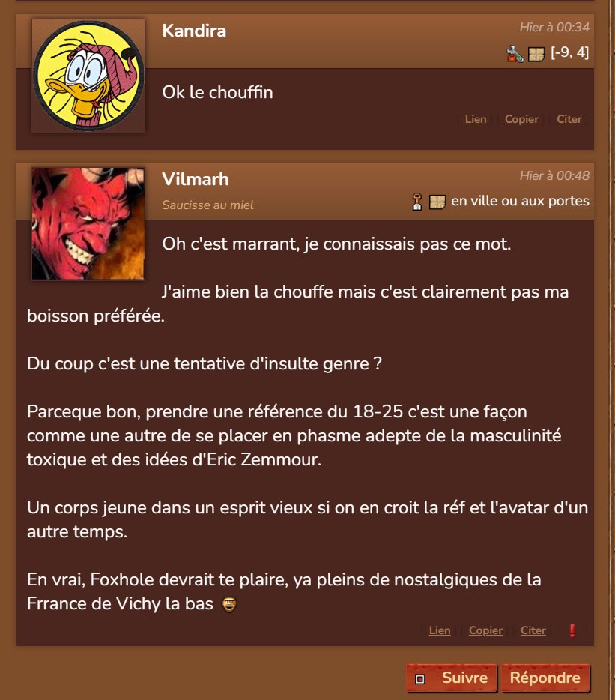The height and width of the screenshot is (700, 615).
Task: Click "Lien" under Kandira's post
Action: tap(476, 119)
